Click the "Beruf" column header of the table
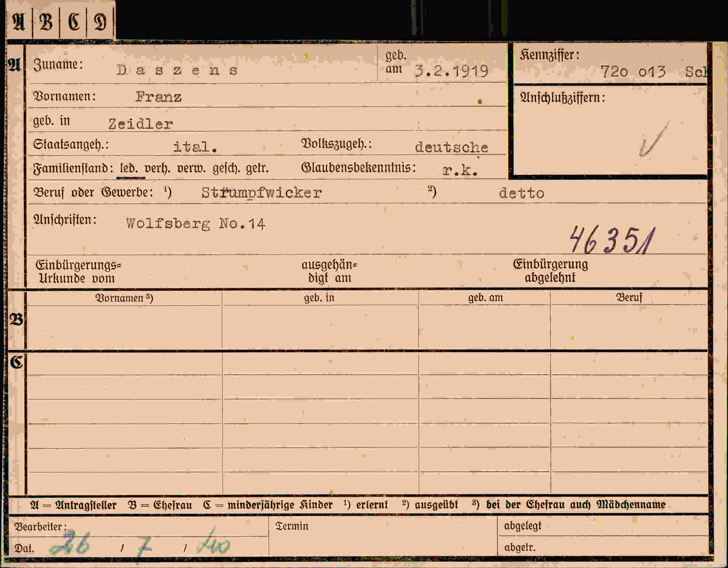Screen dimensions: 728x568 click(x=629, y=297)
